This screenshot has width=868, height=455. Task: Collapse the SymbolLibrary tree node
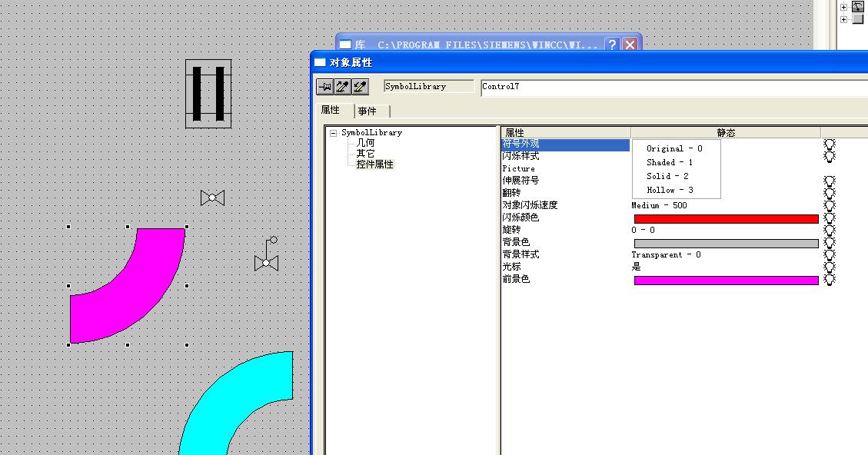pyautogui.click(x=333, y=133)
